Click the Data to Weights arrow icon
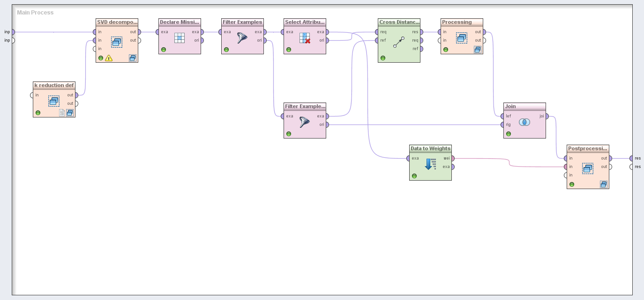Image resolution: width=644 pixels, height=300 pixels. point(430,164)
